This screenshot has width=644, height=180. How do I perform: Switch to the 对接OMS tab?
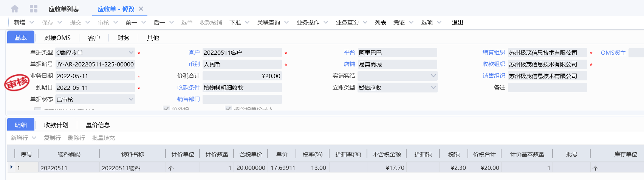(x=57, y=38)
